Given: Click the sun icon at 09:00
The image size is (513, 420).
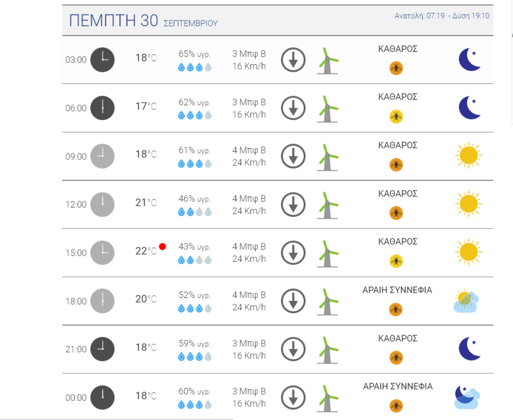Looking at the screenshot, I should [468, 156].
